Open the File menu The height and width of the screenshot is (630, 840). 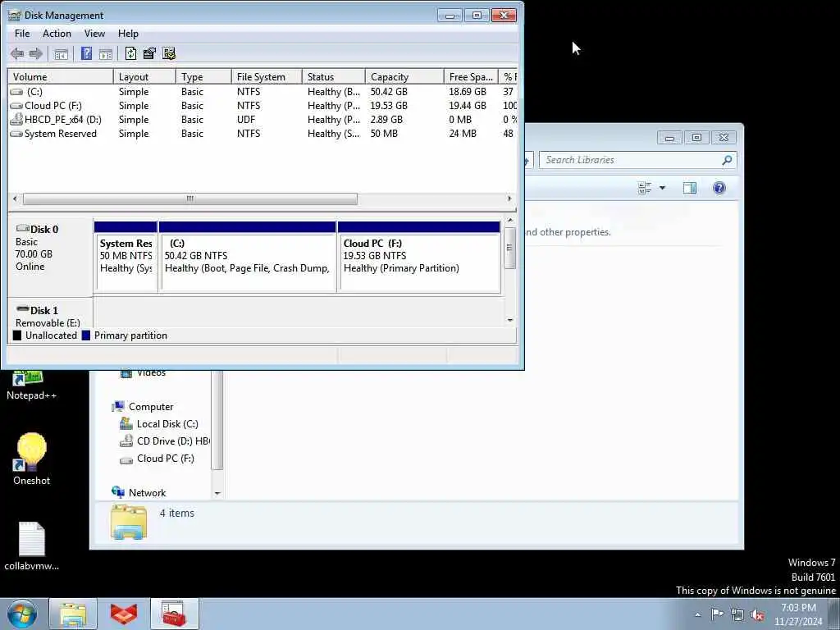click(x=22, y=33)
